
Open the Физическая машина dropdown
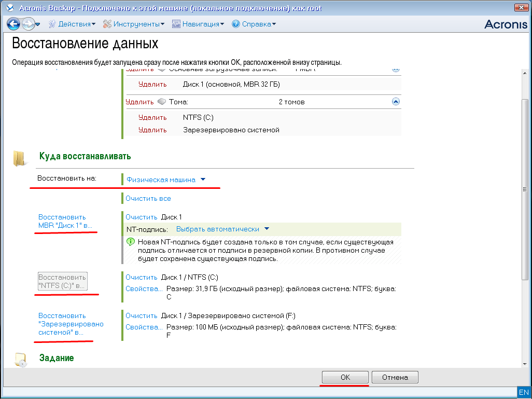[166, 180]
